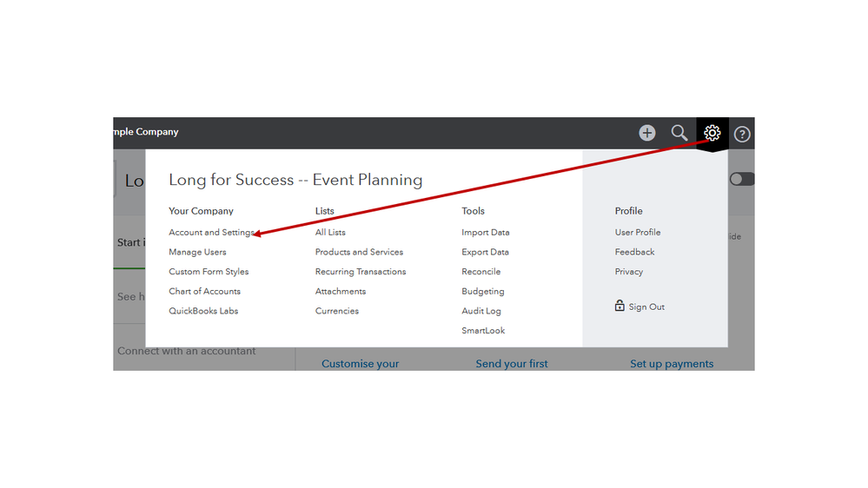Open the Reconcile tool
The width and height of the screenshot is (868, 488).
coord(481,272)
